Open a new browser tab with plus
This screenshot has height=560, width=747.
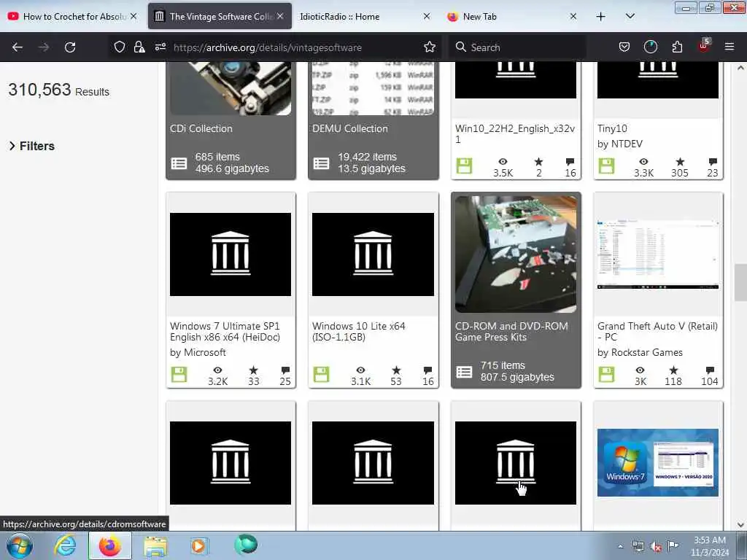[601, 17]
